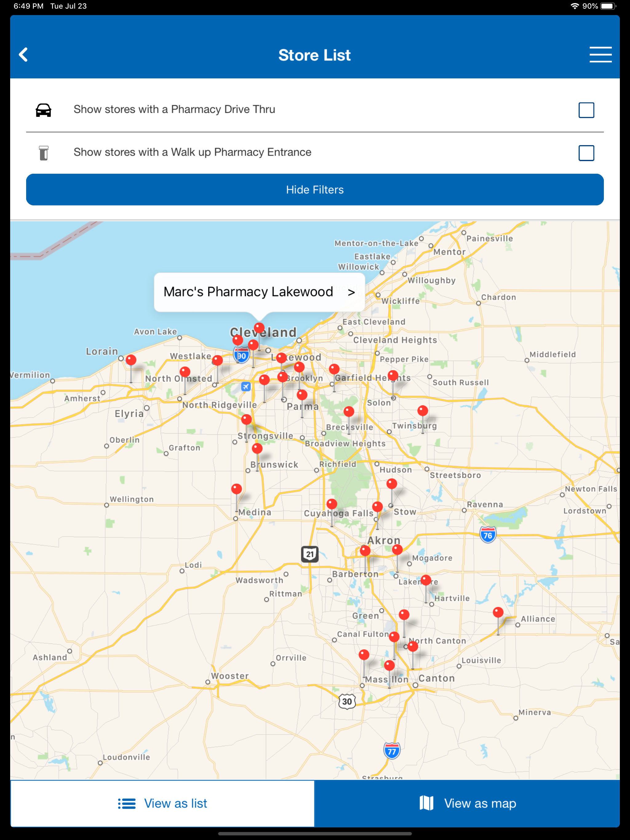Click the Painesville label on map
This screenshot has width=630, height=840.
(x=489, y=239)
